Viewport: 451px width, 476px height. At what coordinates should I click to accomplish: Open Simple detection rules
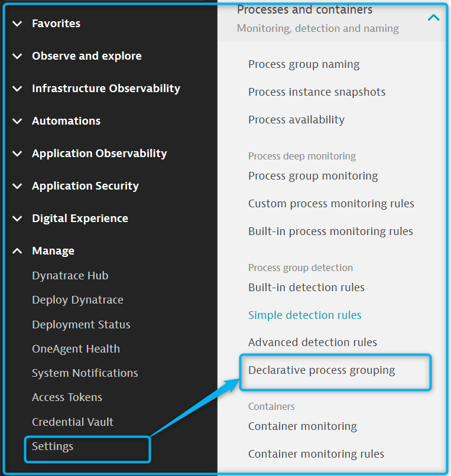(x=304, y=315)
